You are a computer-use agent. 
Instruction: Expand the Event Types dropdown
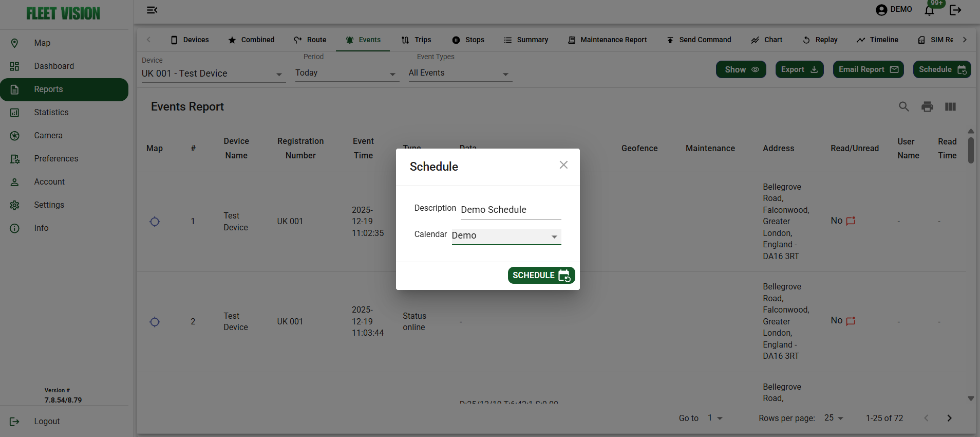click(x=460, y=73)
